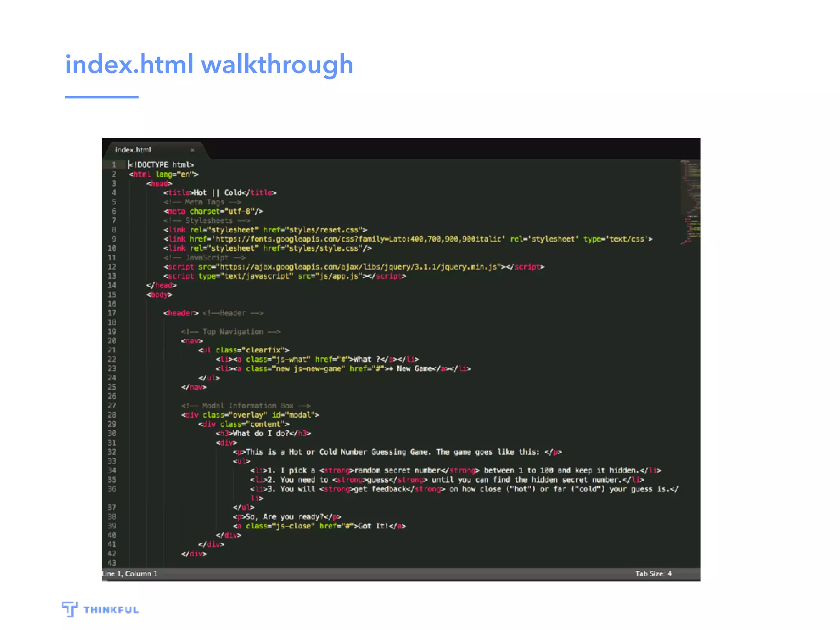
Task: Click line number 15 in gutter
Action: 112,294
